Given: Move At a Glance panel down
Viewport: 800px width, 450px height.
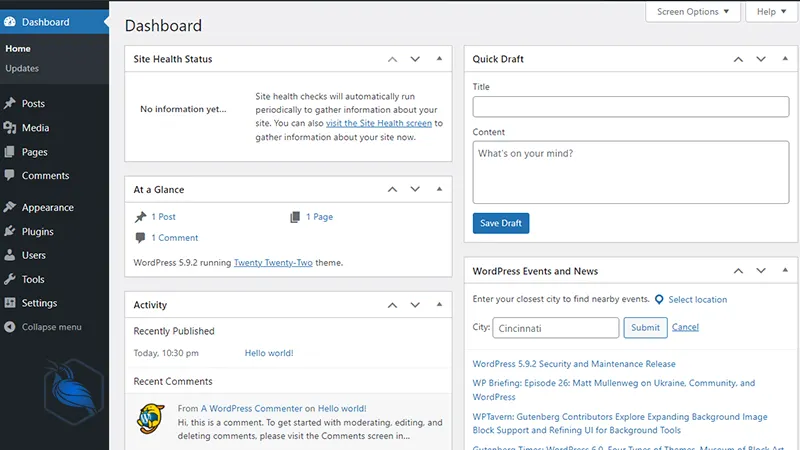Looking at the screenshot, I should tap(415, 189).
